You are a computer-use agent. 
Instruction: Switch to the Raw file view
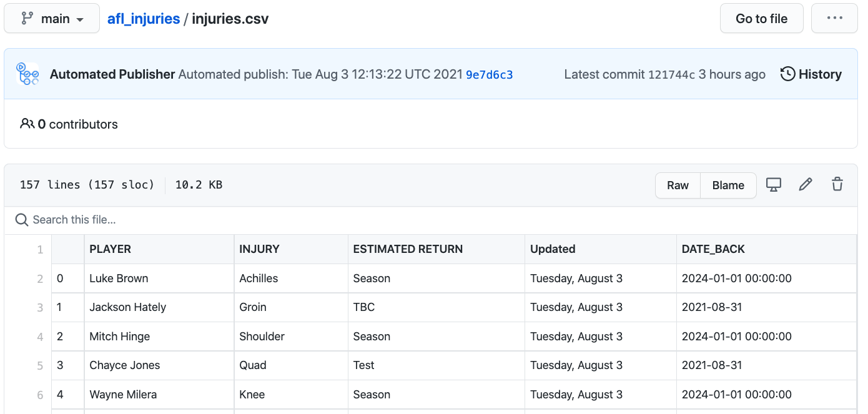click(678, 185)
